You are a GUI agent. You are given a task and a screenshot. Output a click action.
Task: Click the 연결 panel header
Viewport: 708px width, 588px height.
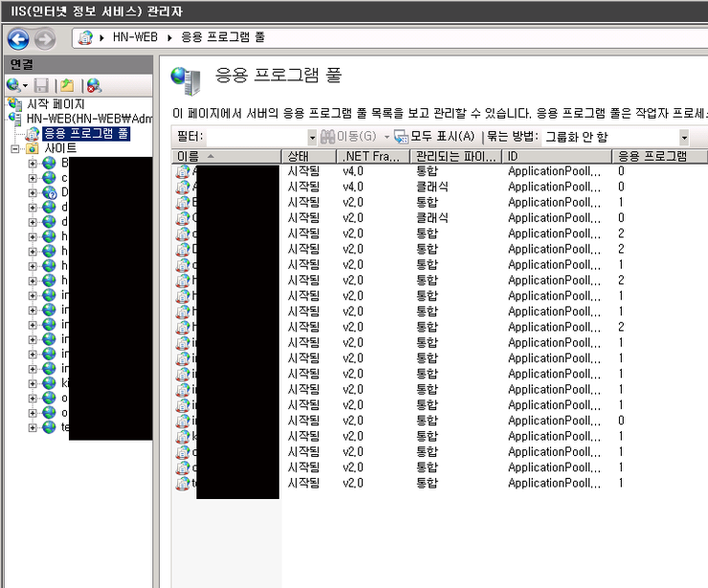[78, 64]
